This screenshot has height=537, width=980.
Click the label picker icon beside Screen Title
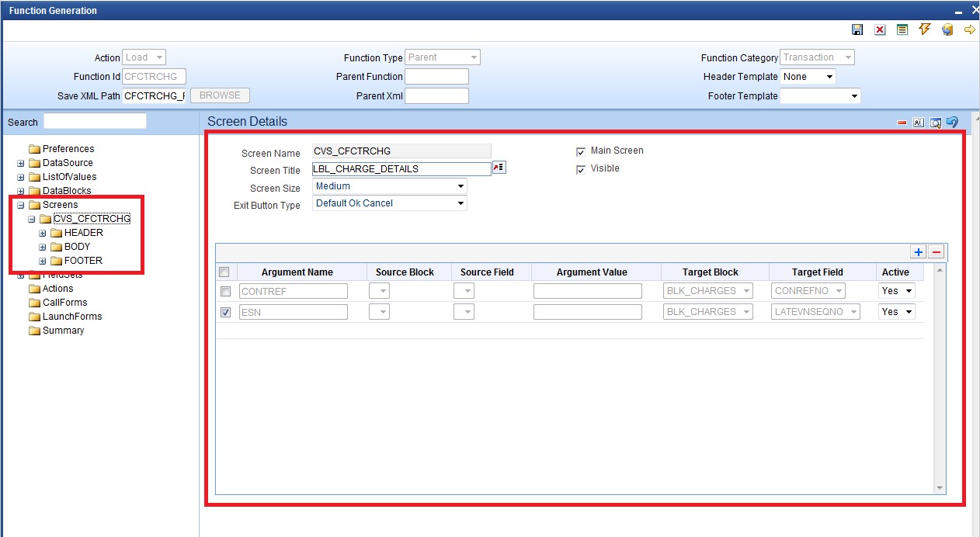(x=499, y=168)
